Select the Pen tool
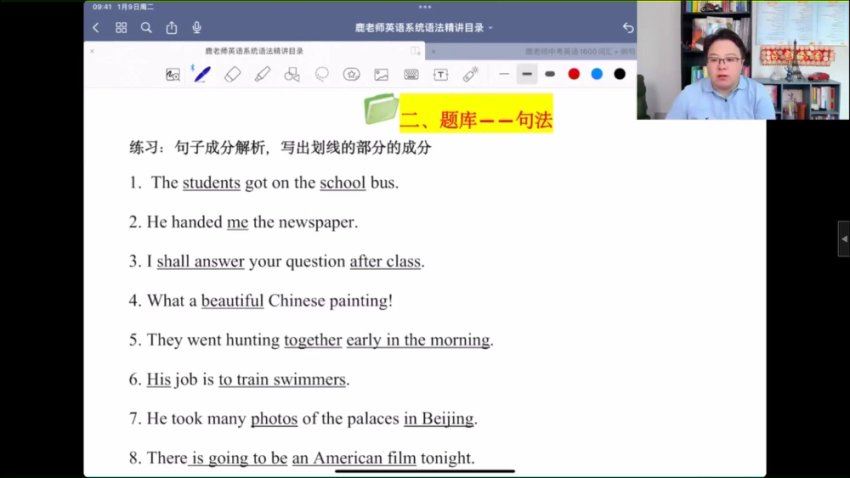850x478 pixels. (x=202, y=74)
